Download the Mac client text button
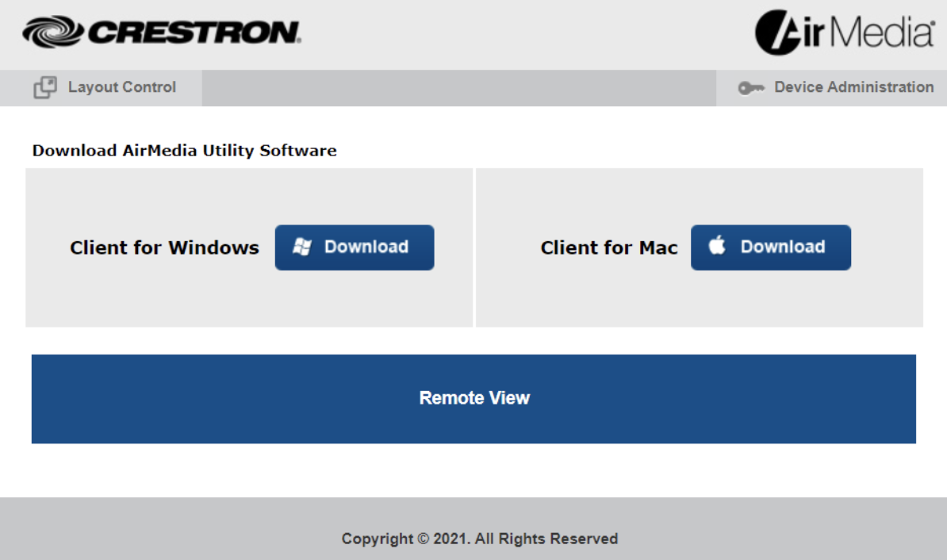Viewport: 947px width, 560px height. coord(782,247)
